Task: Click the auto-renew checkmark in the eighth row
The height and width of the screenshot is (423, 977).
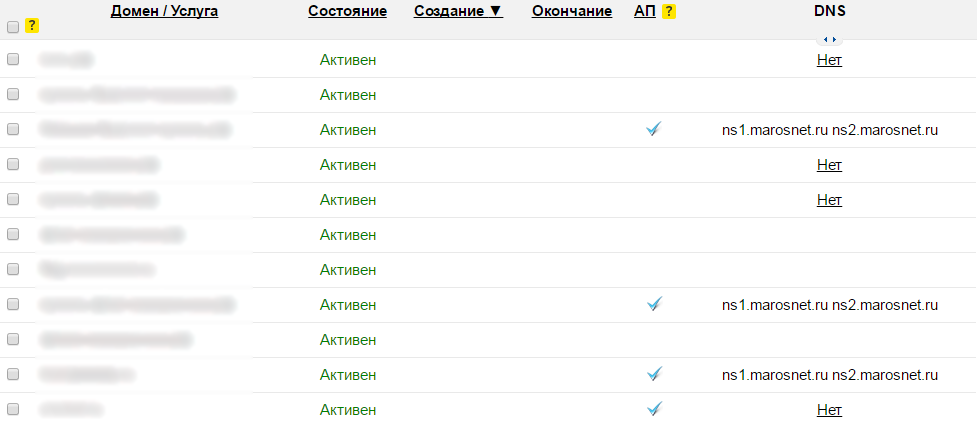Action: click(x=654, y=304)
